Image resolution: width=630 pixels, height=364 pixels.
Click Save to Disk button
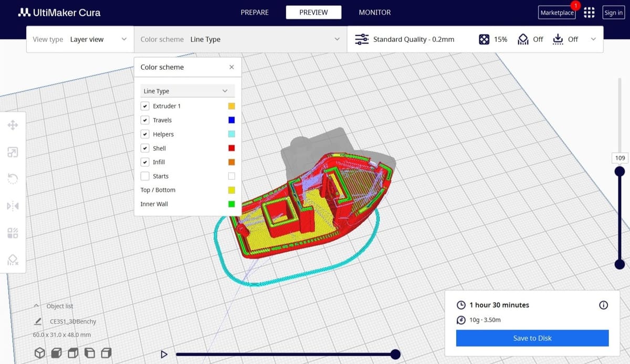pyautogui.click(x=532, y=338)
